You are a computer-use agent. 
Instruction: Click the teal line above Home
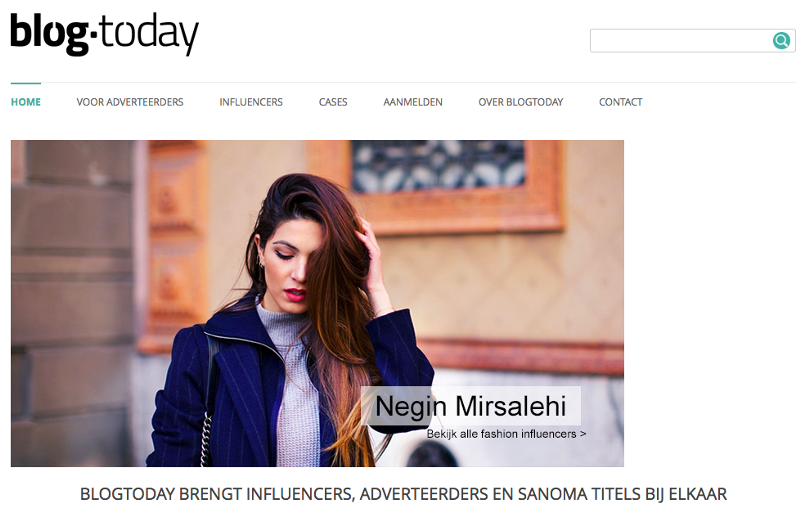tap(26, 83)
